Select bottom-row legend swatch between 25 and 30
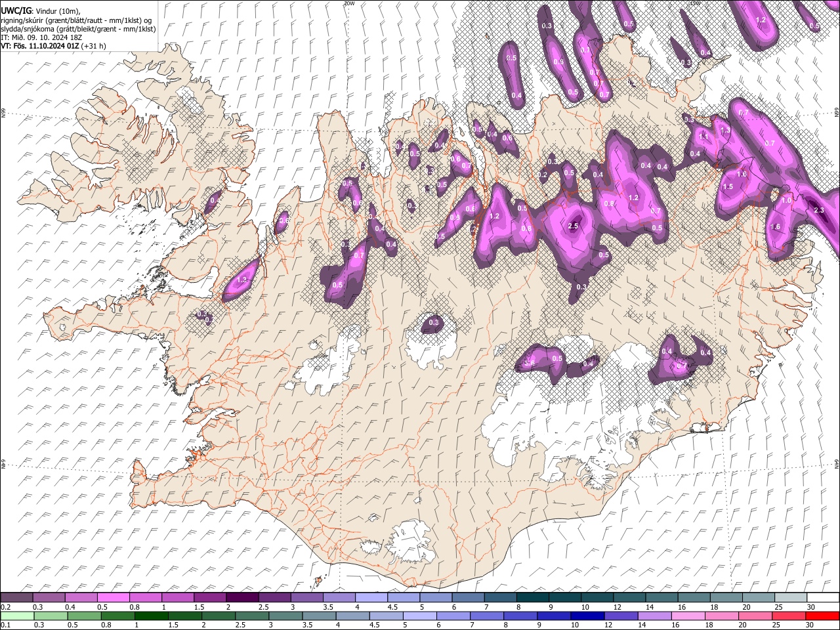This screenshot has width=840, height=630. (790, 616)
